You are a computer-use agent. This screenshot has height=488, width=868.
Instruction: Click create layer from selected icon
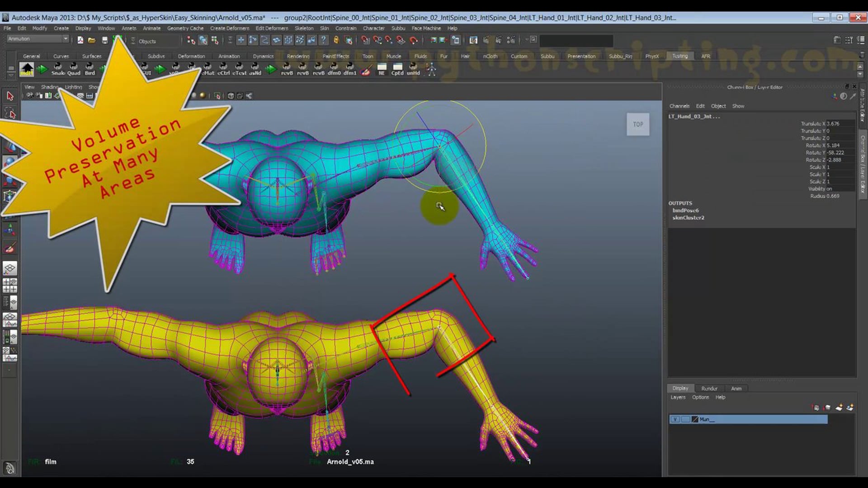coord(850,408)
